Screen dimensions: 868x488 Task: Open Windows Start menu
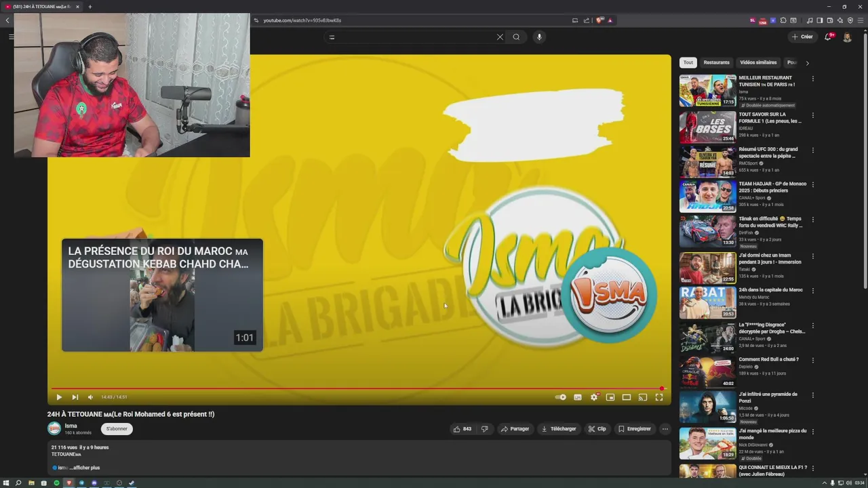[6, 483]
